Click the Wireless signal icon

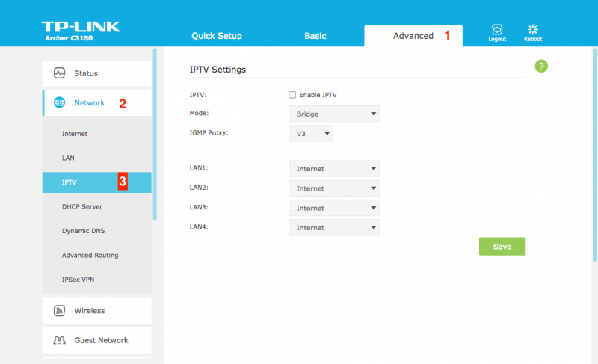pyautogui.click(x=60, y=311)
